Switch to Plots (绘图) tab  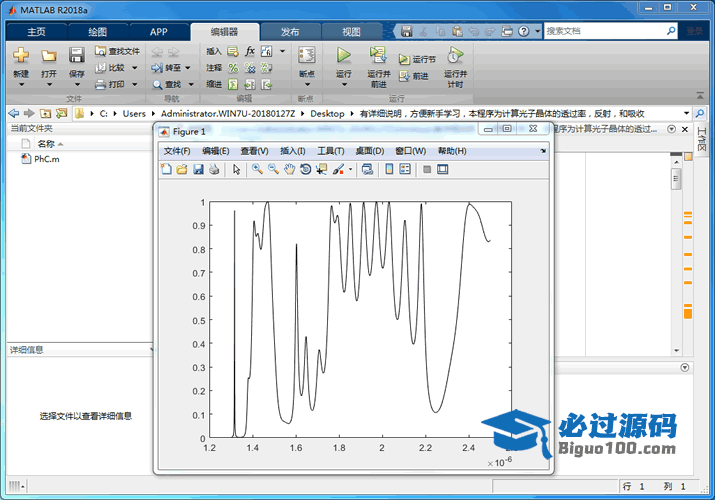[98, 32]
